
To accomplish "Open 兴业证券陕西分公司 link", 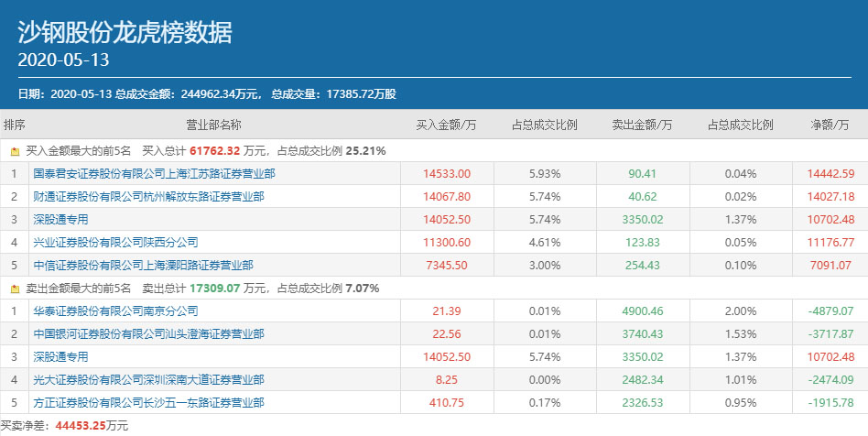I will (x=115, y=242).
